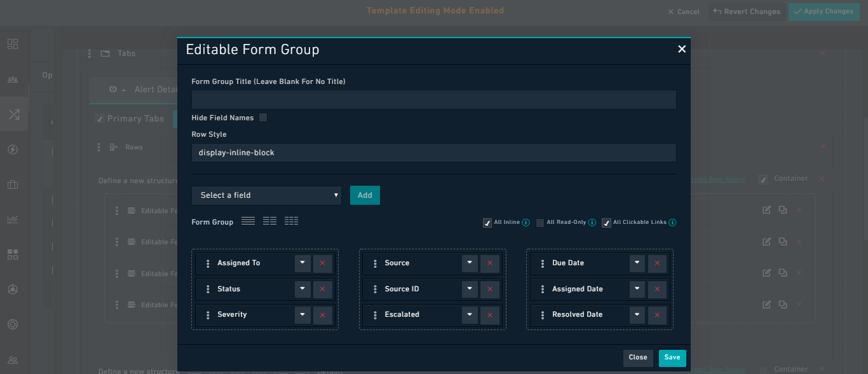The height and width of the screenshot is (374, 868).
Task: Open the Due Date field dropdown
Action: [637, 263]
